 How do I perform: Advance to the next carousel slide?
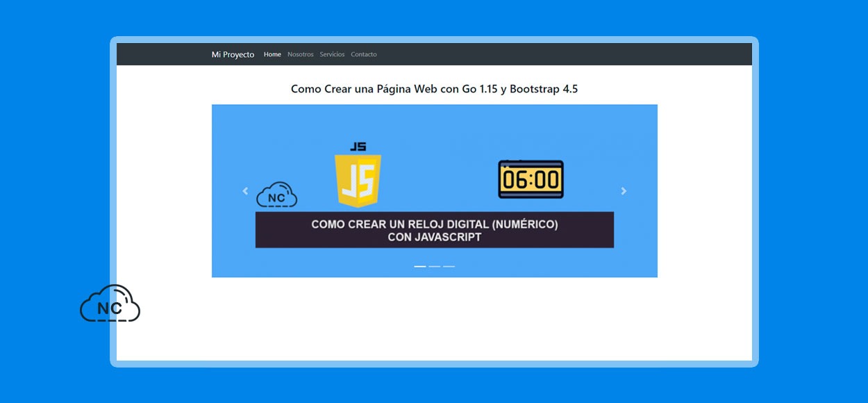click(624, 191)
